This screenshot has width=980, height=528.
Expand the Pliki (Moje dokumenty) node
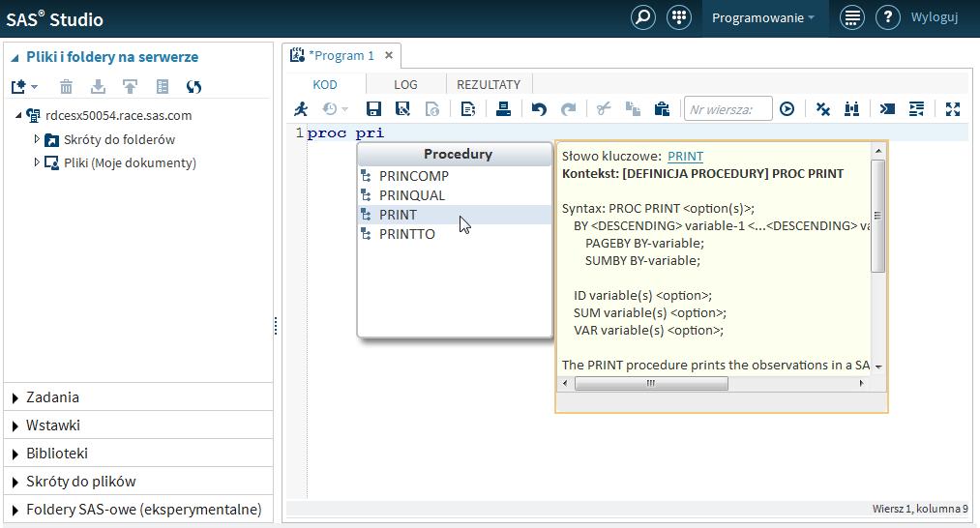click(36, 162)
